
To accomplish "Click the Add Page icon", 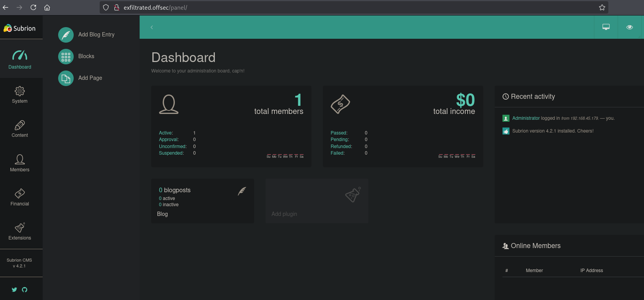I will pos(66,78).
